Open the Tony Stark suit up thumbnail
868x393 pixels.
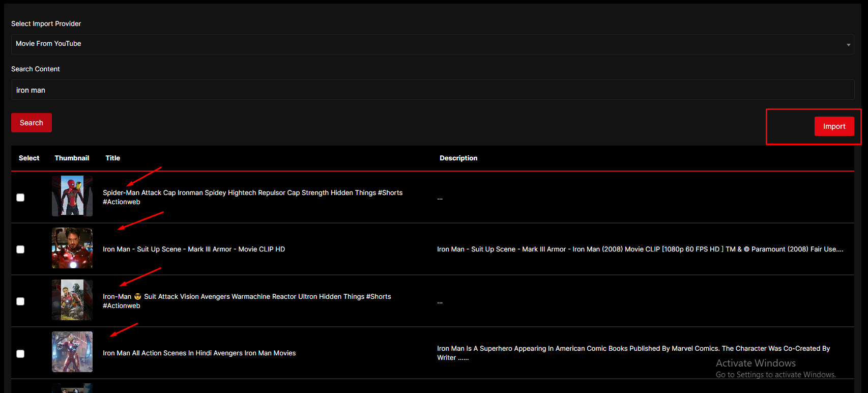pos(72,248)
